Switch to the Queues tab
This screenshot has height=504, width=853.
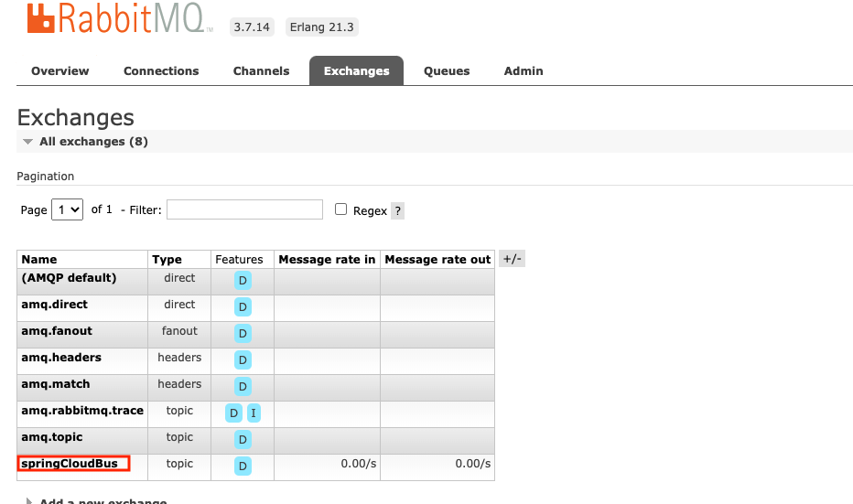coord(447,71)
